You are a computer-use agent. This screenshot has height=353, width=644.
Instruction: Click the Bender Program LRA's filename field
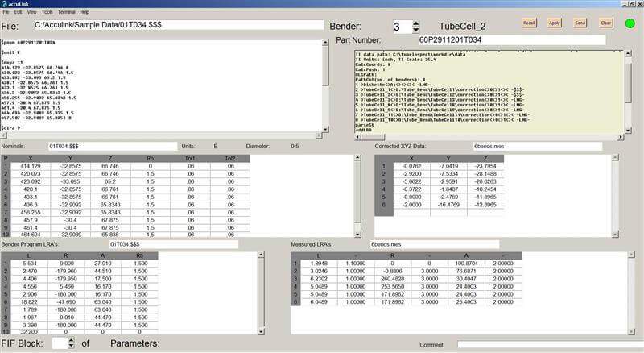tap(174, 244)
